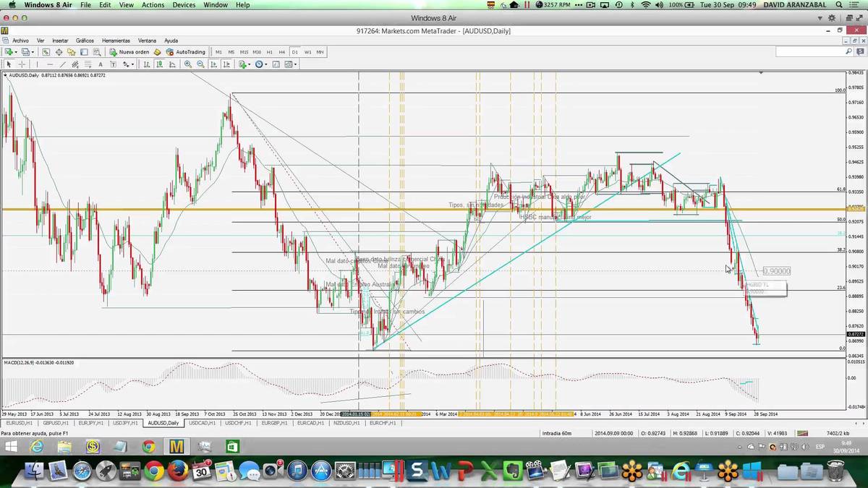Select the crosshair cursor tool
The image size is (868, 488).
pos(22,64)
